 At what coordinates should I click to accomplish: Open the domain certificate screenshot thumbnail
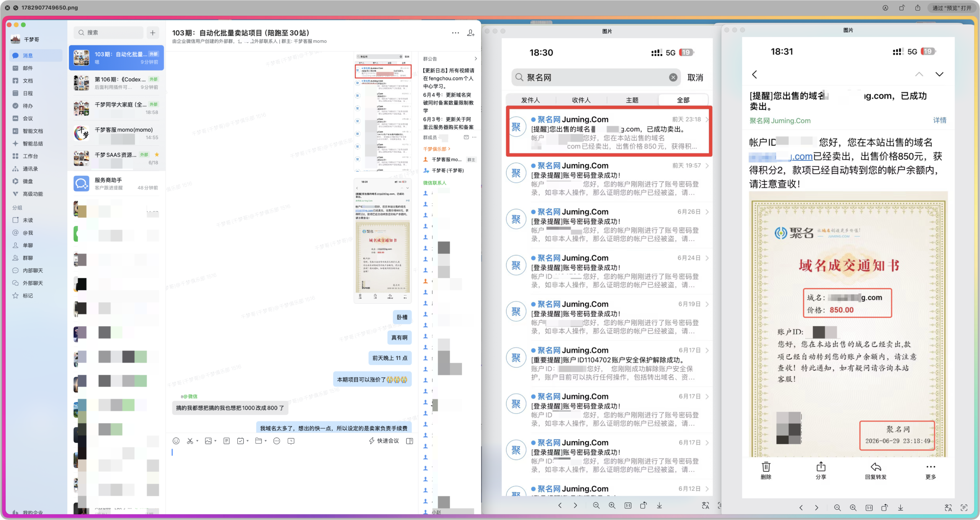[383, 240]
